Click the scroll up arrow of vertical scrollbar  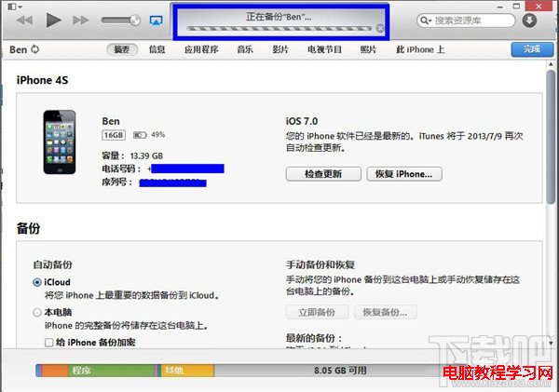coord(552,64)
